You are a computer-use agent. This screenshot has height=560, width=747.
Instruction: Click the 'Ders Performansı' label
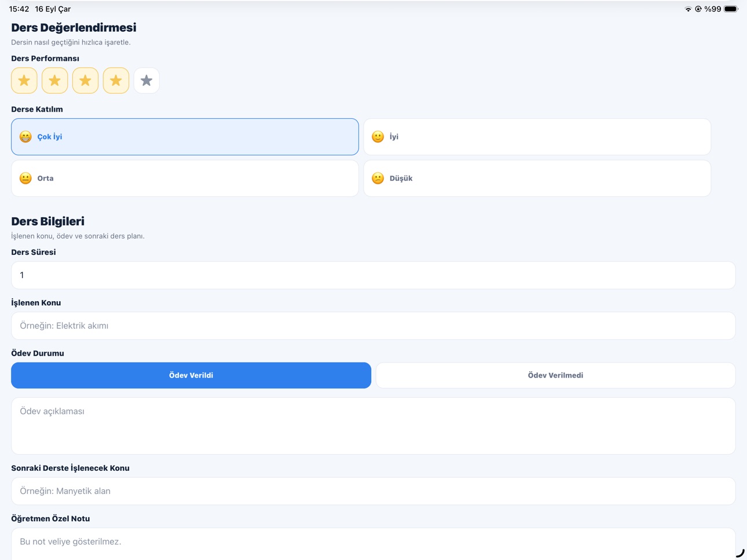(x=45, y=58)
